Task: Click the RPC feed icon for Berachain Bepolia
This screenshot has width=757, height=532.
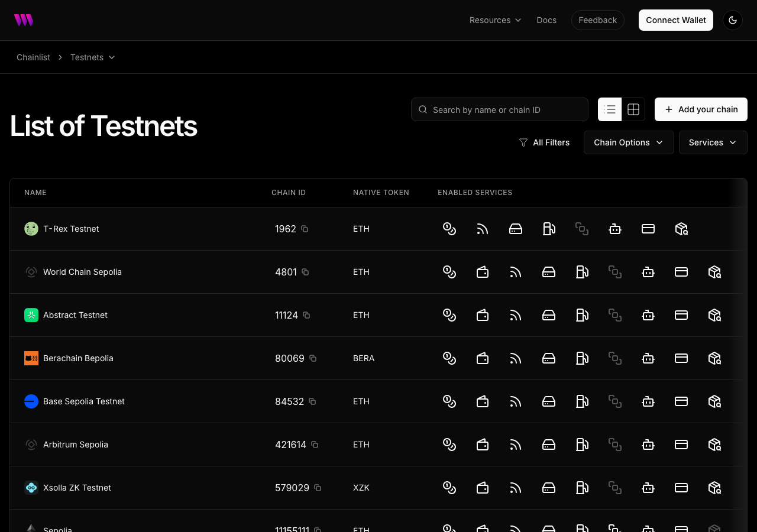Action: [516, 358]
